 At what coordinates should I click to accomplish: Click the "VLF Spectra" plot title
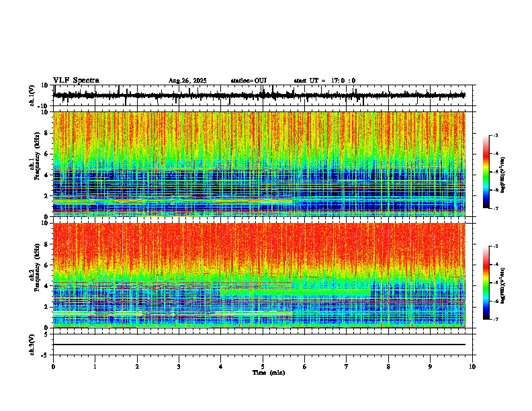click(76, 81)
